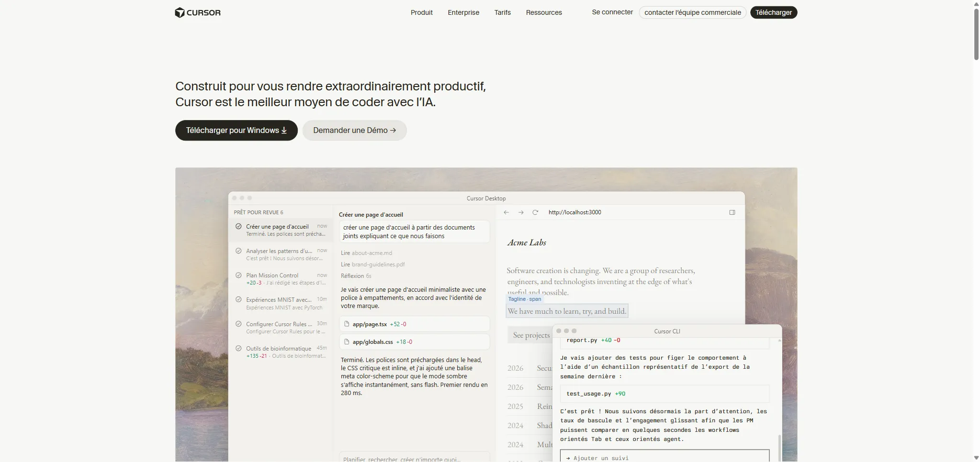This screenshot has height=462, width=980.
Task: Select Configurer Cursor Rules task row
Action: pyautogui.click(x=281, y=328)
